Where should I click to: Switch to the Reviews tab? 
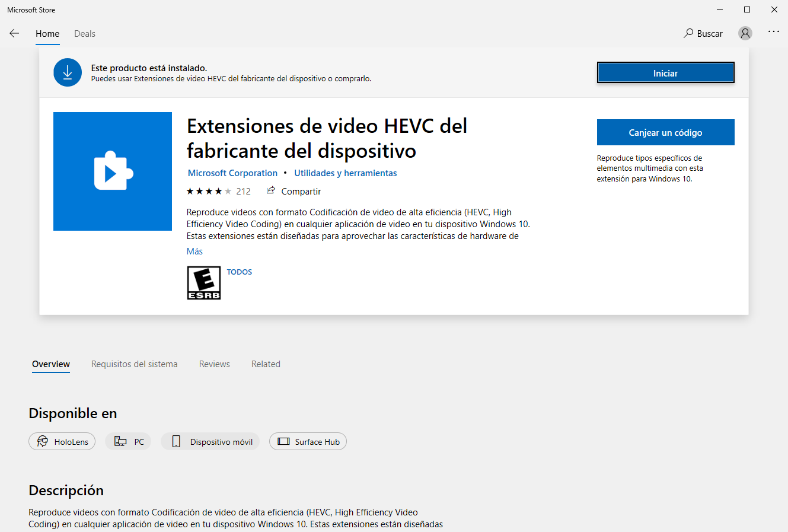(214, 364)
